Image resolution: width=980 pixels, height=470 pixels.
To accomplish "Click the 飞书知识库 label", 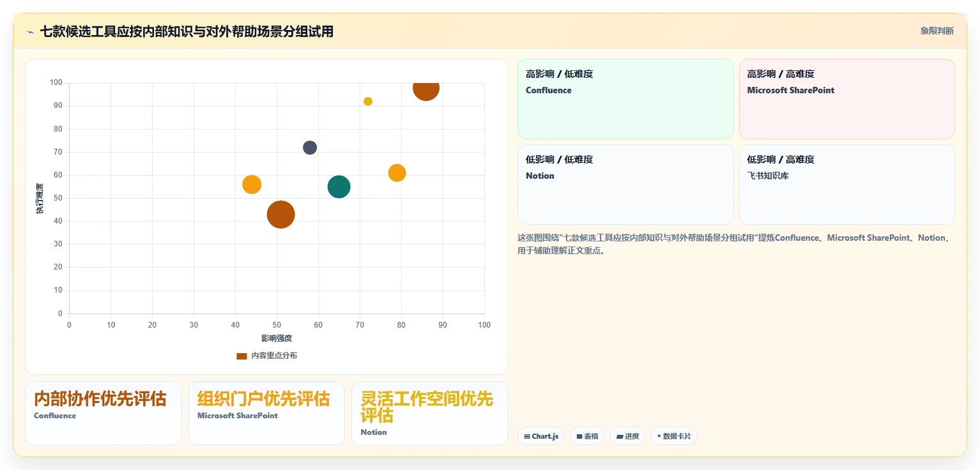I will tap(768, 176).
